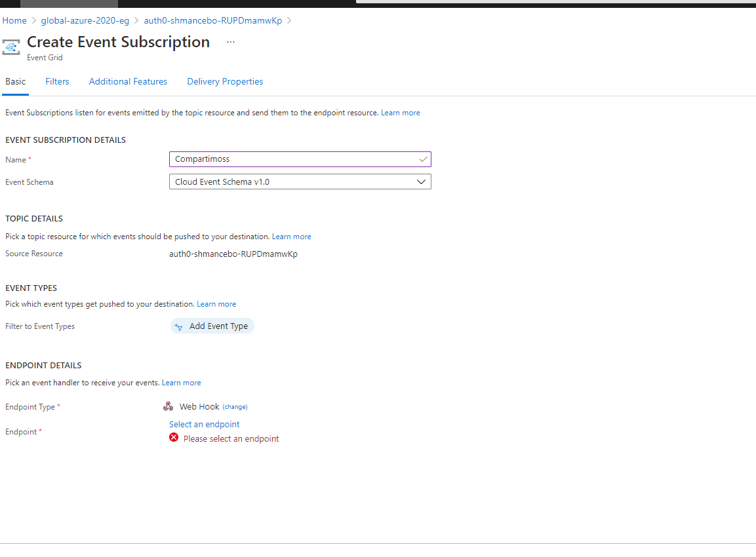Click into the Name input field
The width and height of the screenshot is (756, 557).
tap(300, 159)
